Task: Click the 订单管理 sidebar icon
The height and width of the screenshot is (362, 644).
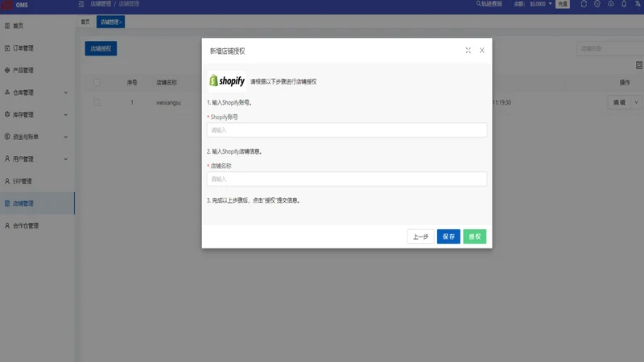Action: (x=7, y=48)
